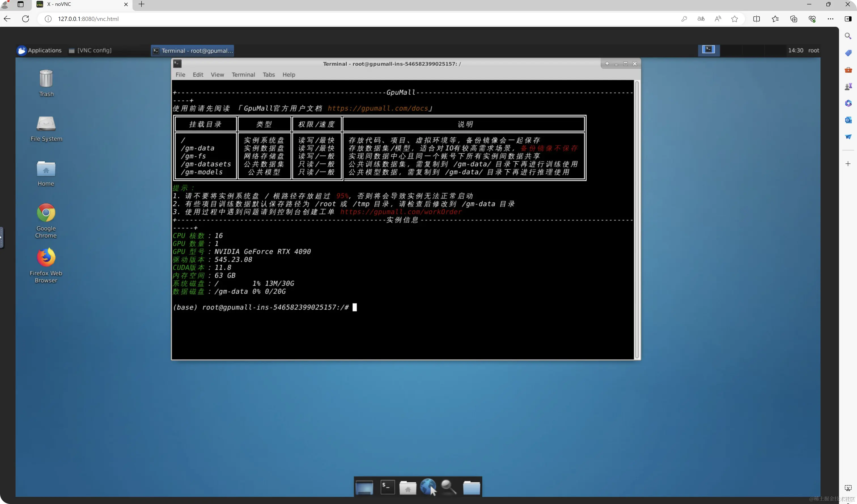Open the View menu in terminal

pos(217,74)
